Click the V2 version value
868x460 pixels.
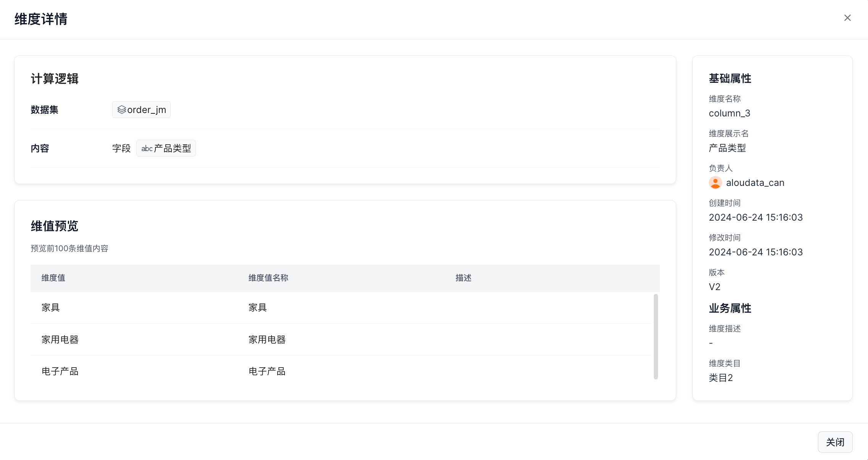[x=714, y=287]
